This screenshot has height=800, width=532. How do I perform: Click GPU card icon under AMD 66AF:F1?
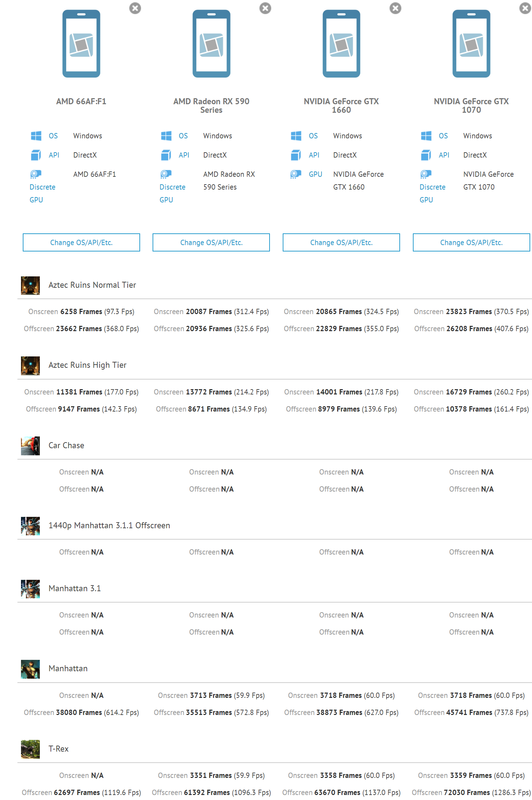pyautogui.click(x=36, y=174)
